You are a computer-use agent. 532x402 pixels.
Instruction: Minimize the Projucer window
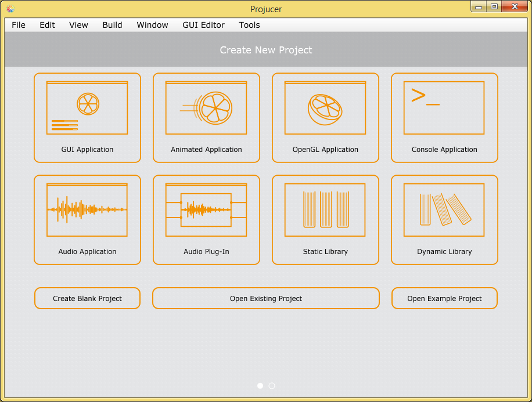[479, 7]
